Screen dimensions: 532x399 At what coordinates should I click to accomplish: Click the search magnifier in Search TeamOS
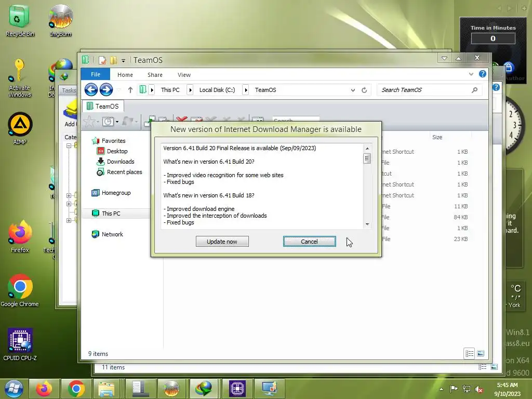pyautogui.click(x=474, y=90)
